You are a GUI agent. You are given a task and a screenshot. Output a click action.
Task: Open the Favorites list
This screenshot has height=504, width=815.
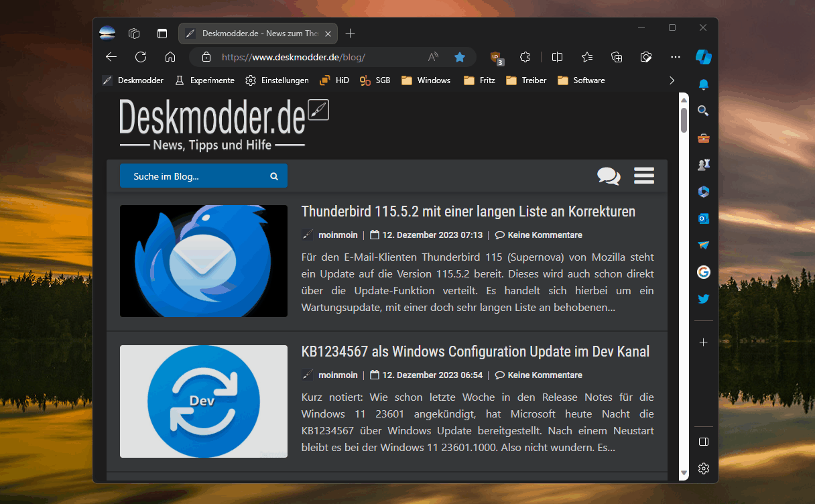pos(587,57)
